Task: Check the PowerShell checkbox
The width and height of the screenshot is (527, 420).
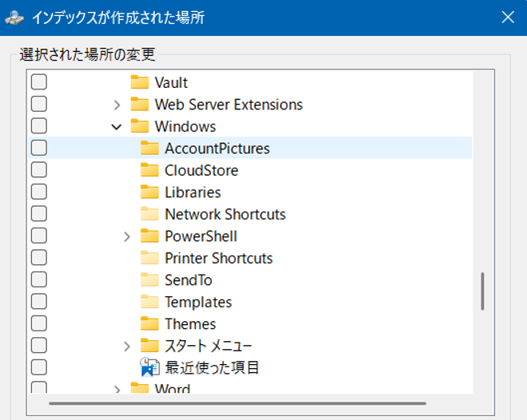Action: (x=39, y=236)
